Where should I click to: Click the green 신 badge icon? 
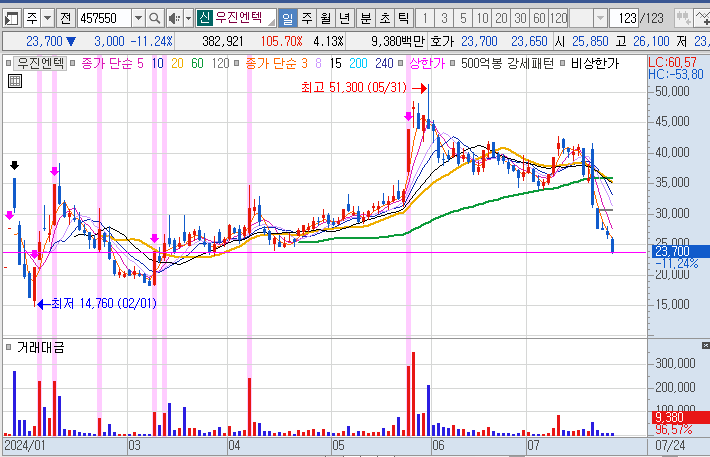(x=205, y=18)
